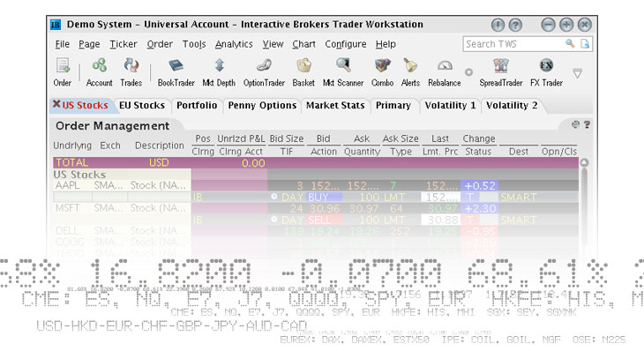Switch to the Portfolio tab
The height and width of the screenshot is (351, 644).
[197, 106]
